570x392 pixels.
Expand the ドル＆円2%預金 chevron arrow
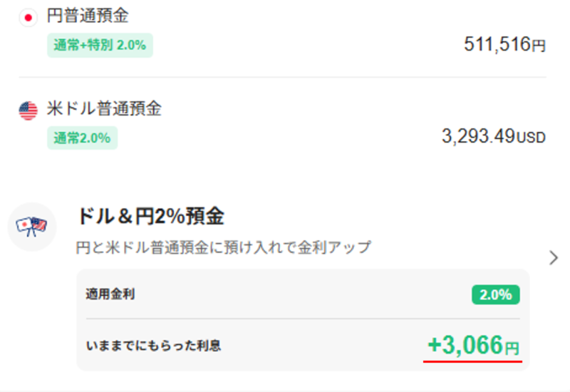[x=554, y=258]
